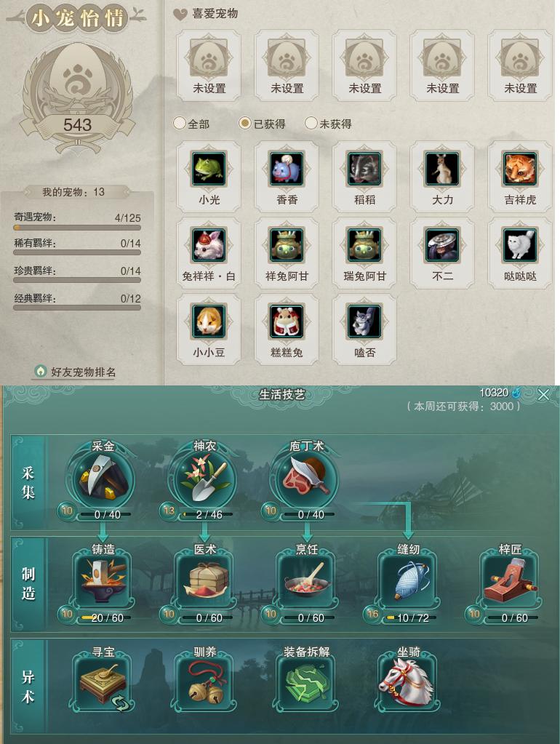Click the 好友宠物排名 link
Viewport: 560px width, 744px height.
(x=76, y=372)
